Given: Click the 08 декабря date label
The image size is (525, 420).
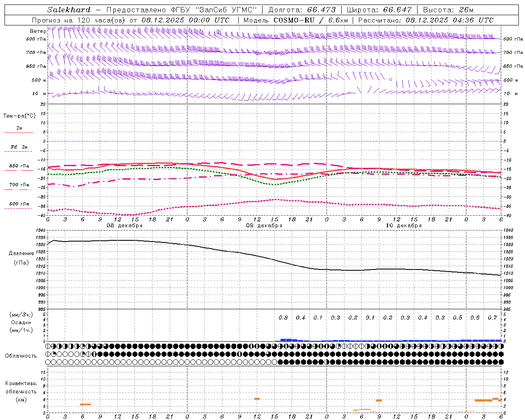Looking at the screenshot, I should pos(125,226).
